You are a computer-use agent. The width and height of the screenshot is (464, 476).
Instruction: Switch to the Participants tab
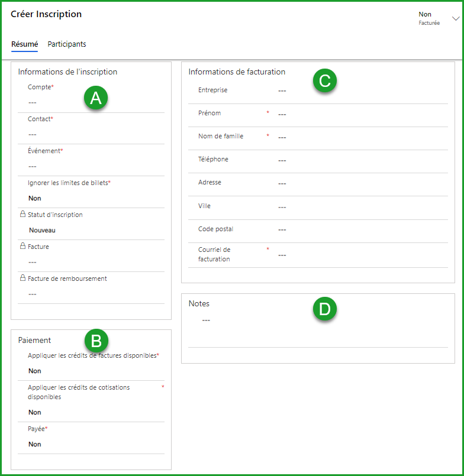pyautogui.click(x=67, y=44)
